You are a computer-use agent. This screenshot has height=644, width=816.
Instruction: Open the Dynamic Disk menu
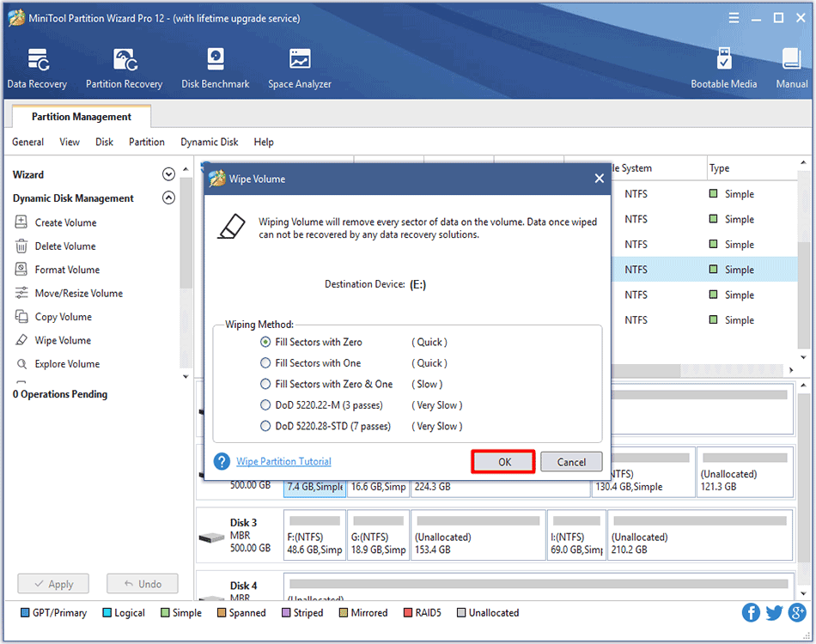pyautogui.click(x=209, y=142)
